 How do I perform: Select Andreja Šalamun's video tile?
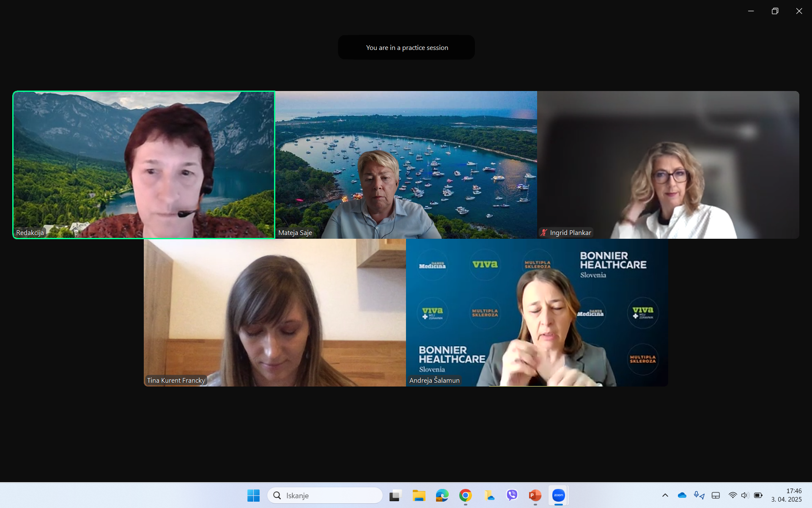537,312
